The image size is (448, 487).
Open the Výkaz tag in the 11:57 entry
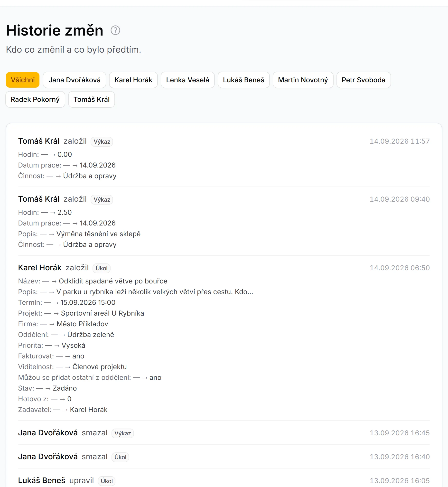[102, 141]
